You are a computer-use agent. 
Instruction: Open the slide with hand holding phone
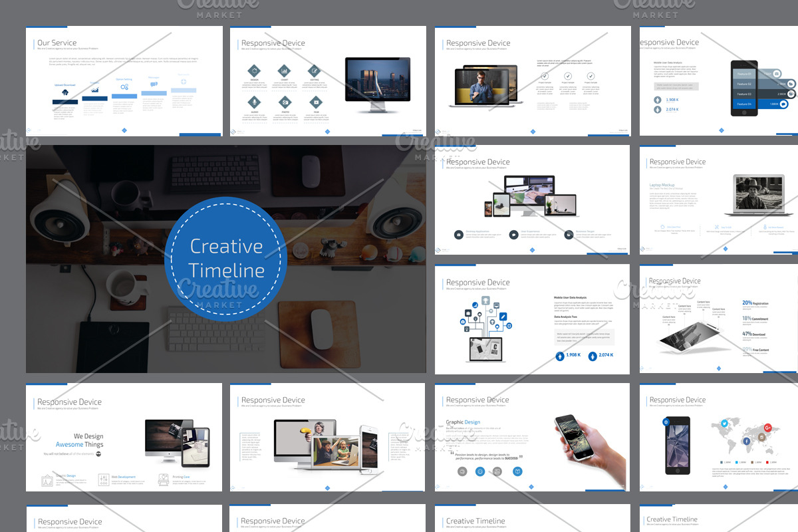(x=532, y=437)
